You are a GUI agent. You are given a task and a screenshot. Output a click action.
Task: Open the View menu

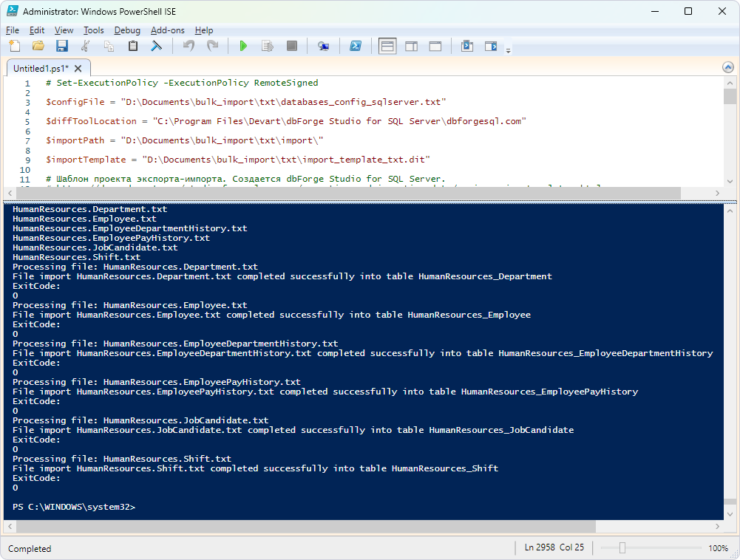64,30
